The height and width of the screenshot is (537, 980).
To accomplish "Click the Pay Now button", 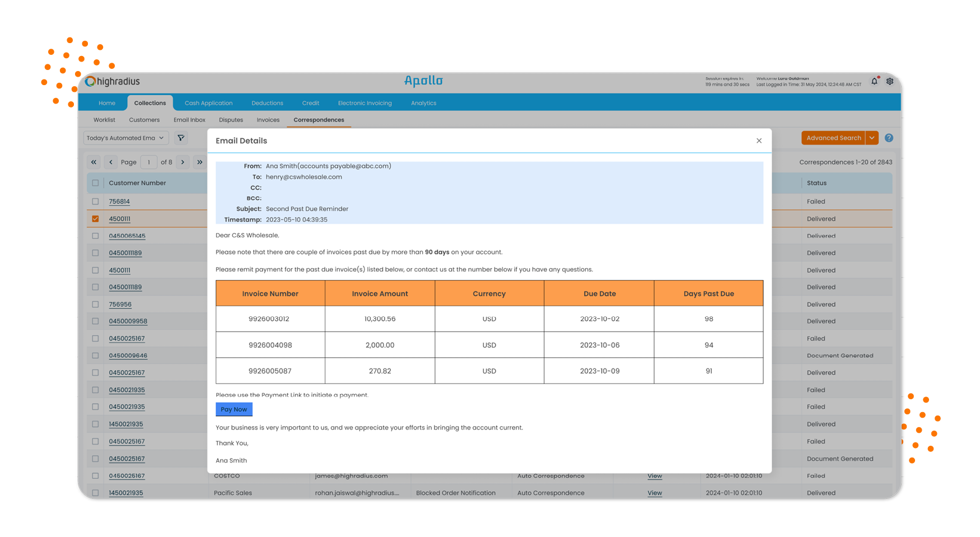I will (234, 409).
